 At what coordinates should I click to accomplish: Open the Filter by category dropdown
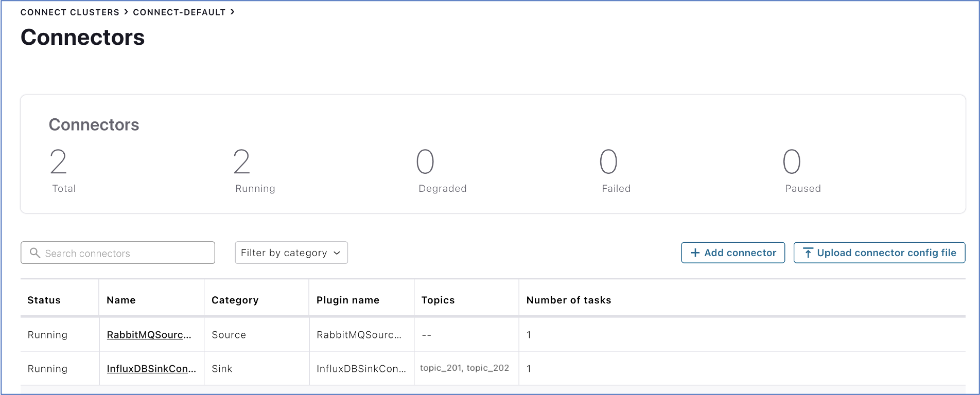click(291, 253)
